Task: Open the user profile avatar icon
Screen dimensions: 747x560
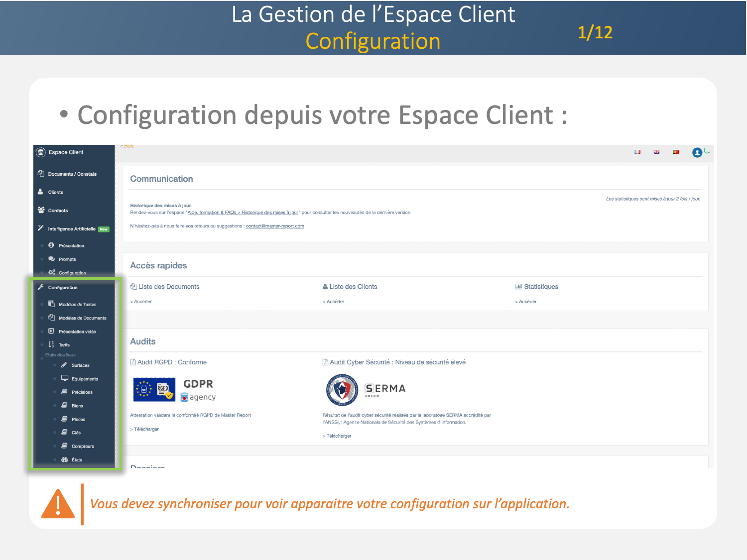Action: 697,152
